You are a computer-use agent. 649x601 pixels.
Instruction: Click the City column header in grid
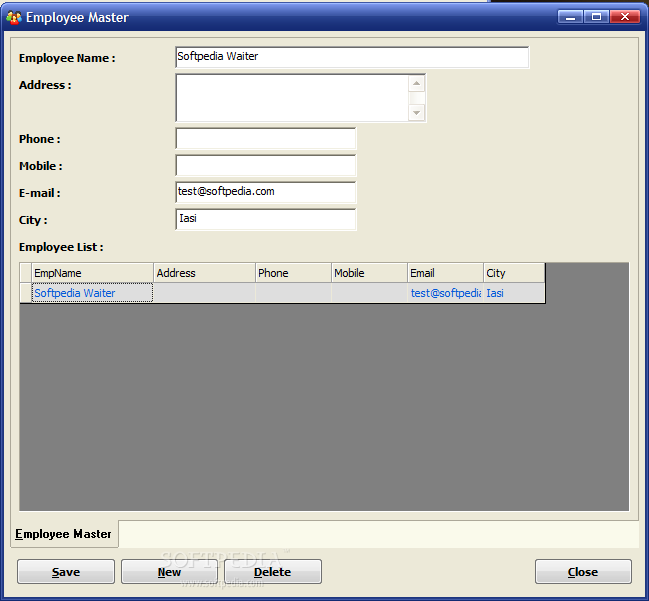pyautogui.click(x=514, y=273)
